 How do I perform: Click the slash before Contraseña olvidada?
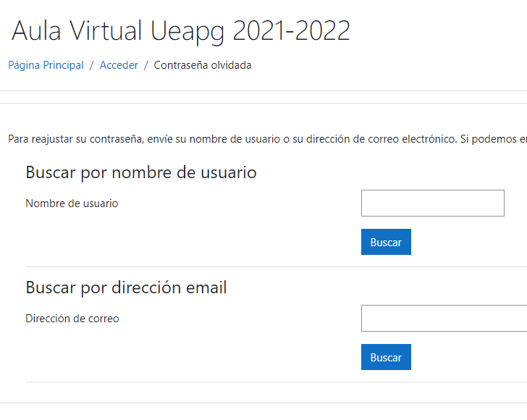pos(146,65)
